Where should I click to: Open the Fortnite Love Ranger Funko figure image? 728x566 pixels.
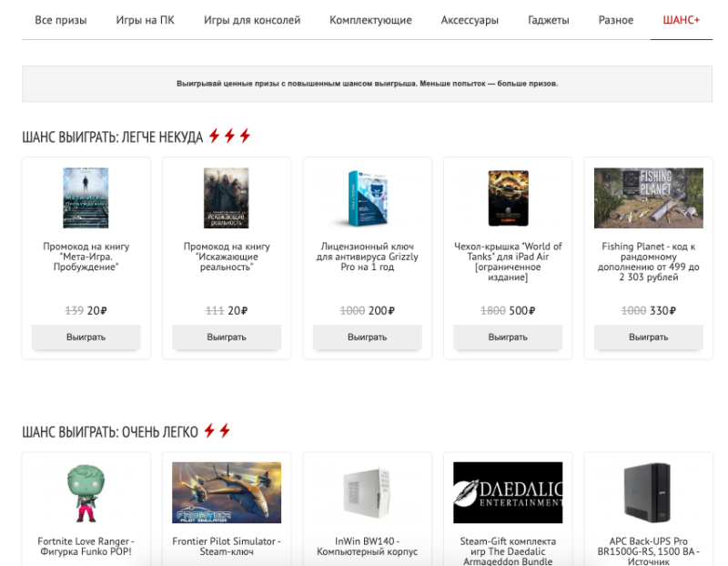(86, 493)
